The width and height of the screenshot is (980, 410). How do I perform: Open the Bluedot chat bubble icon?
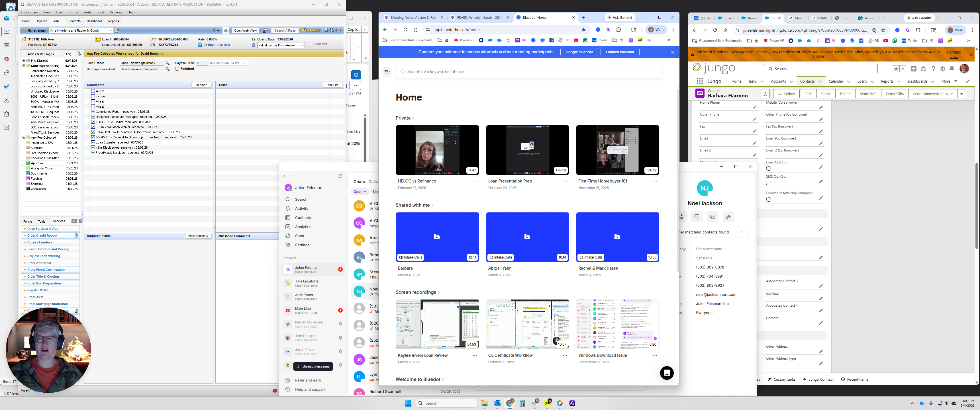click(x=667, y=373)
